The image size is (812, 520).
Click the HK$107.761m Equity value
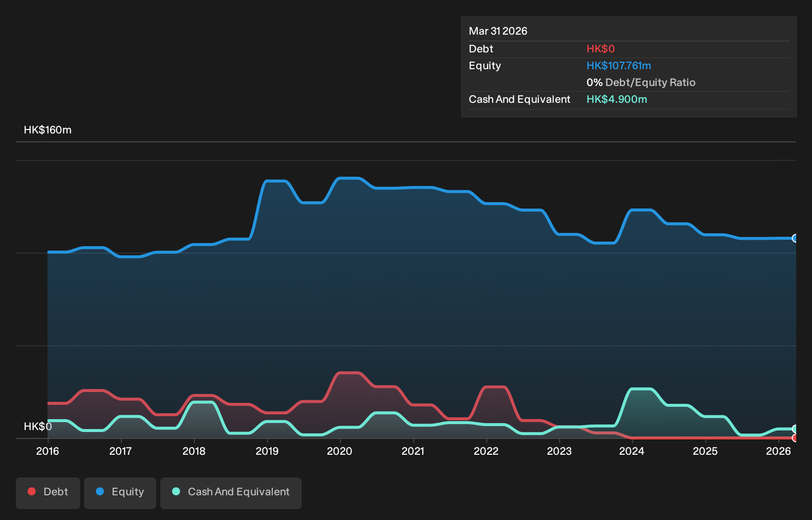click(619, 66)
